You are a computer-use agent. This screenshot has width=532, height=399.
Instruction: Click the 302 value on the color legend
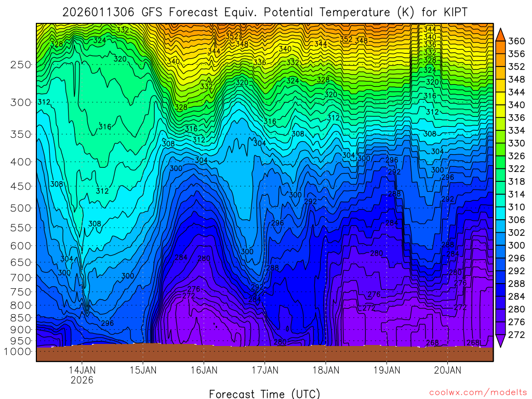pos(516,233)
